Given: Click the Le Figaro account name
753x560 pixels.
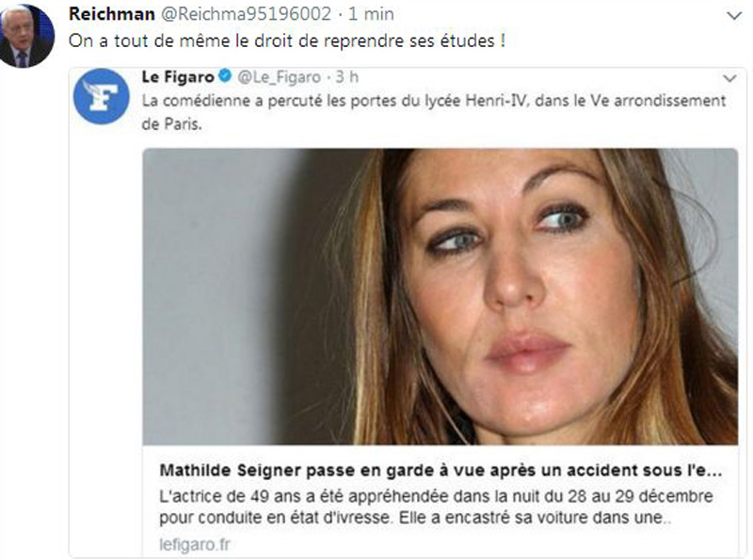Looking at the screenshot, I should tap(178, 77).
